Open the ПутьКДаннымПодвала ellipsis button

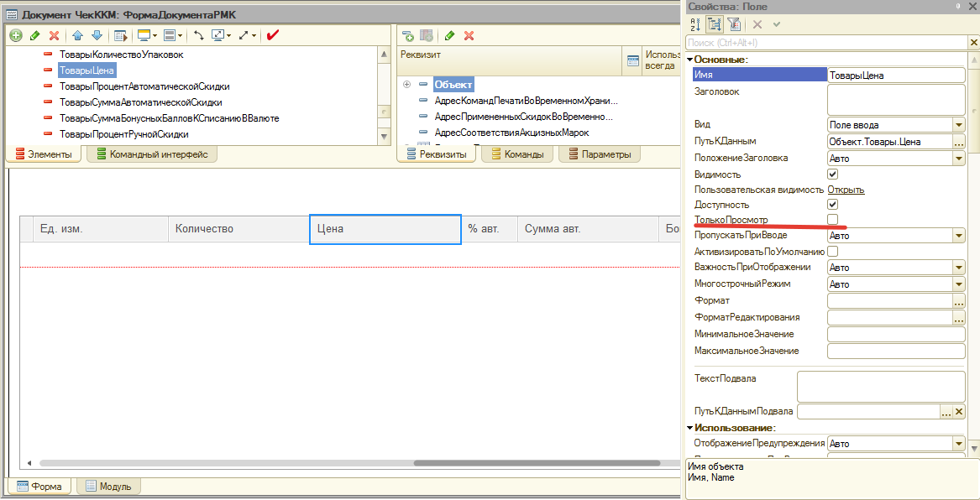pos(947,411)
